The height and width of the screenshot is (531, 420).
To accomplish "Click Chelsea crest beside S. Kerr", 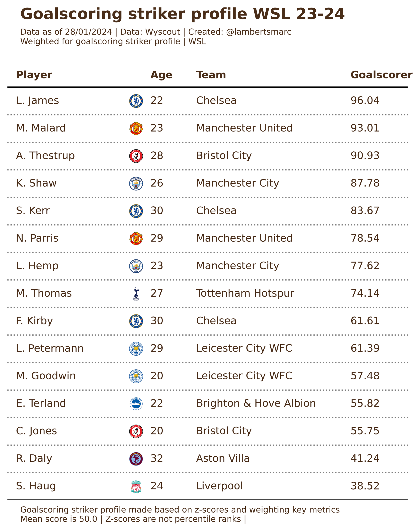I will (x=136, y=211).
